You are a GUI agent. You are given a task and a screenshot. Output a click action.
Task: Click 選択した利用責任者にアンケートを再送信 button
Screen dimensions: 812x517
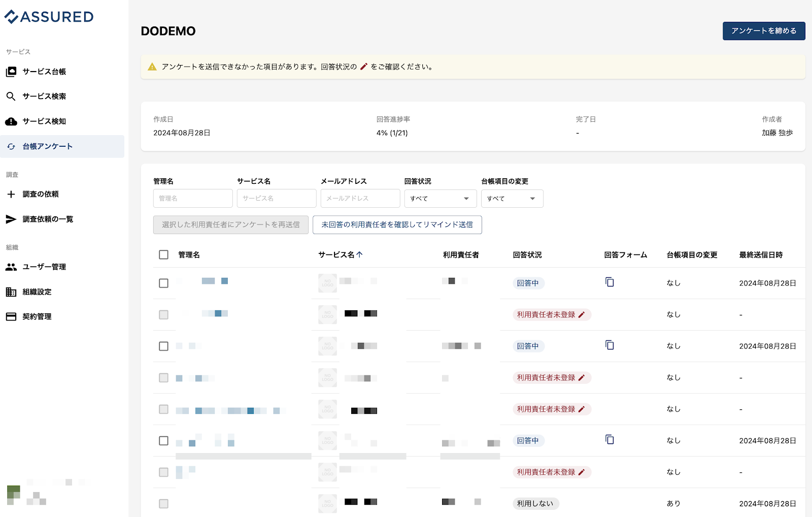pyautogui.click(x=231, y=224)
